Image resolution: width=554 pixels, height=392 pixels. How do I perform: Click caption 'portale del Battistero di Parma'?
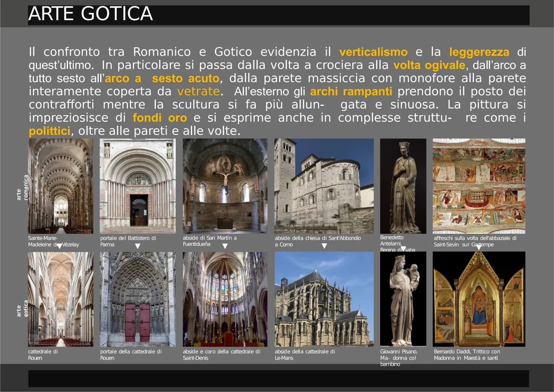tap(128, 241)
